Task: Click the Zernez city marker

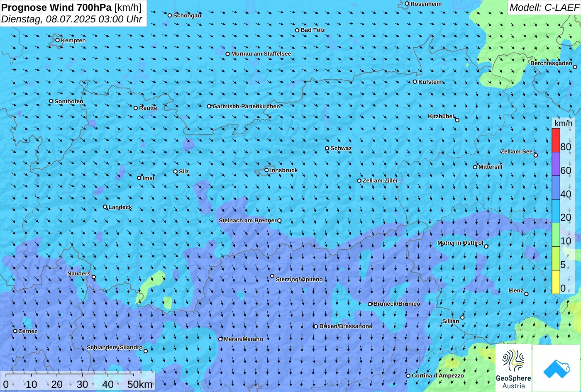Action: [x=15, y=331]
